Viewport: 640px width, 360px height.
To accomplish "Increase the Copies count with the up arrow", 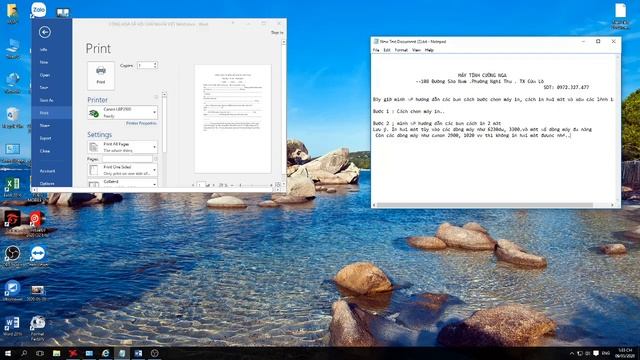I will click(155, 64).
